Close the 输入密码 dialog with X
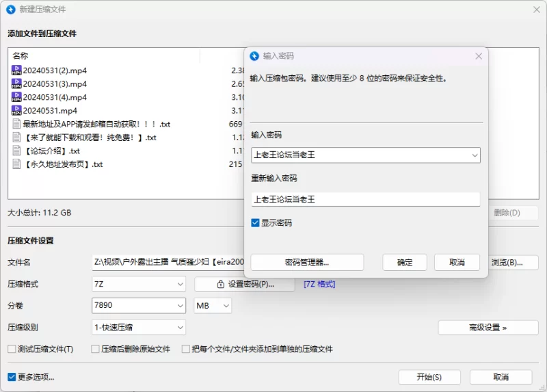Viewport: 547px width, 392px height. click(x=479, y=56)
